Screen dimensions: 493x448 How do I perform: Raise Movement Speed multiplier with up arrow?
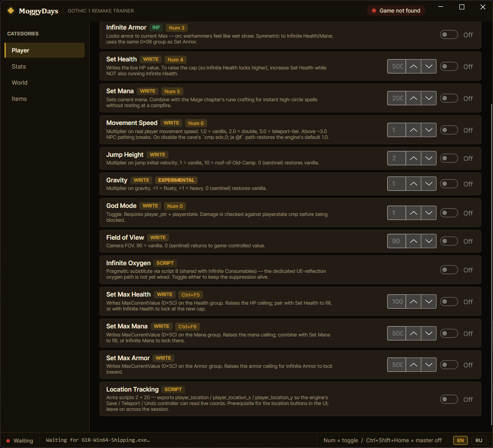[414, 130]
